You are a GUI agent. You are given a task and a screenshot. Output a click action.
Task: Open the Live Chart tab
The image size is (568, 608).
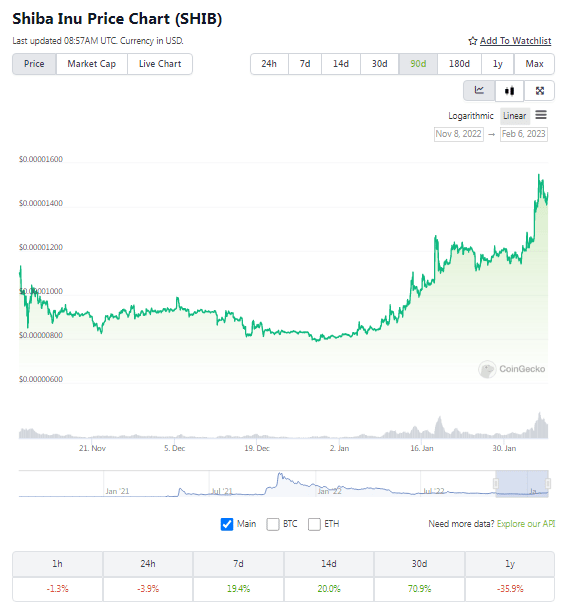point(160,64)
